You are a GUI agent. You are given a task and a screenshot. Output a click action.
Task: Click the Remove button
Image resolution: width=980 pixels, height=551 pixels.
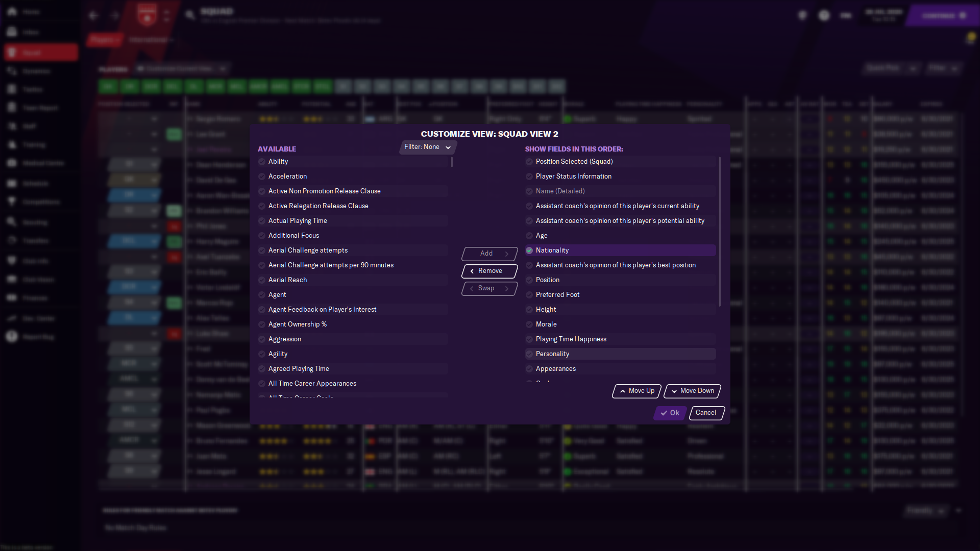pos(489,271)
